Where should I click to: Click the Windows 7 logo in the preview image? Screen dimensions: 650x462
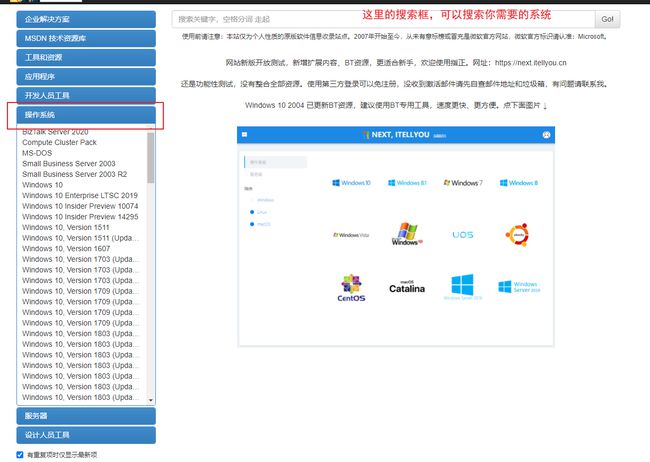tap(463, 183)
